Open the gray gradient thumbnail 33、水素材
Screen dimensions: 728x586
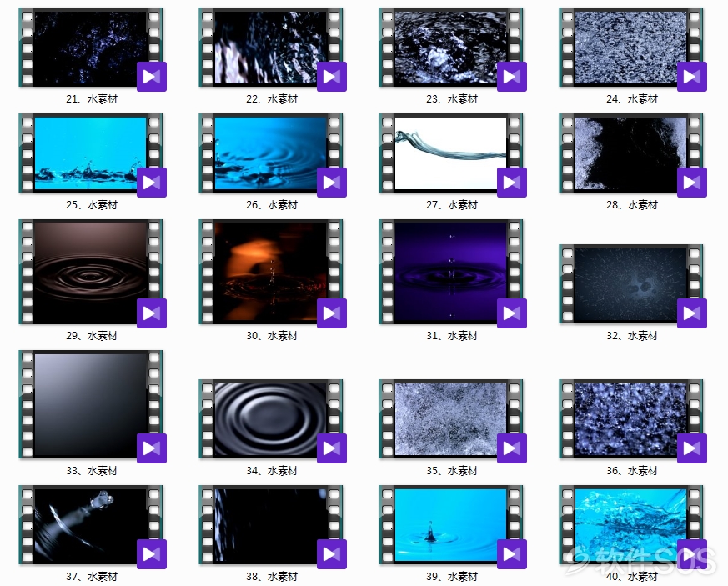(91, 404)
